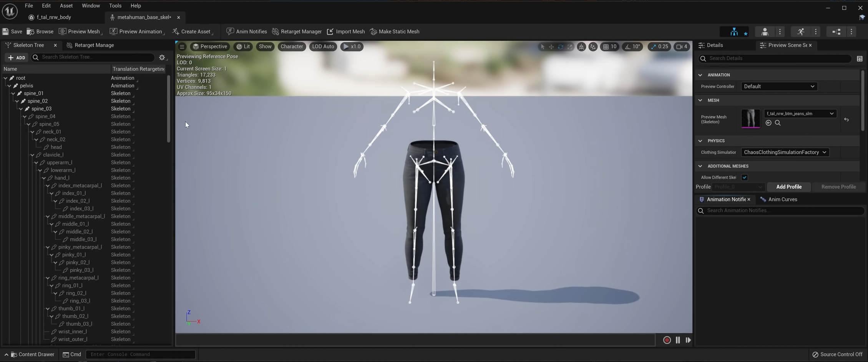This screenshot has width=868, height=362.
Task: Collapse the ANIMATION section
Action: point(700,75)
